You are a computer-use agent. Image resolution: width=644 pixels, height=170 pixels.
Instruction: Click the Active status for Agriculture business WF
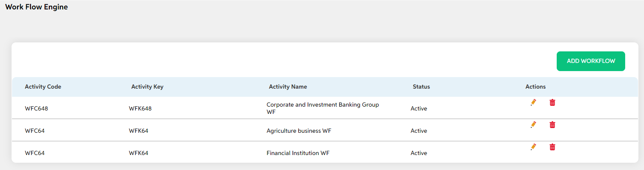pyautogui.click(x=419, y=131)
